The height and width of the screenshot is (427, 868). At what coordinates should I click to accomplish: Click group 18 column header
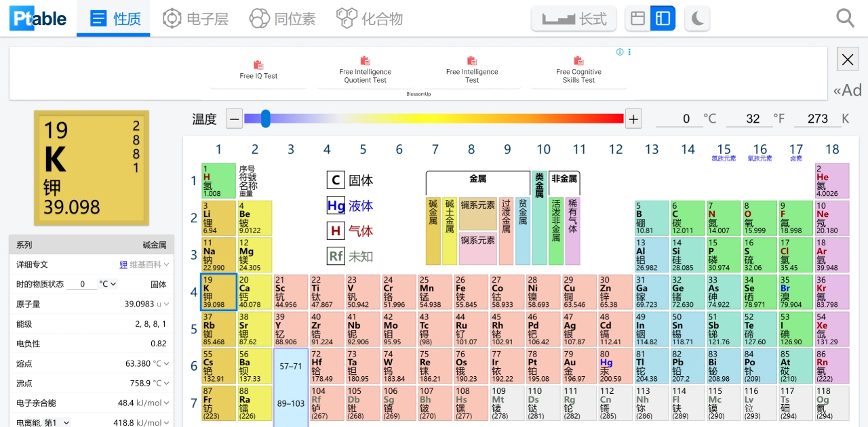click(x=832, y=149)
